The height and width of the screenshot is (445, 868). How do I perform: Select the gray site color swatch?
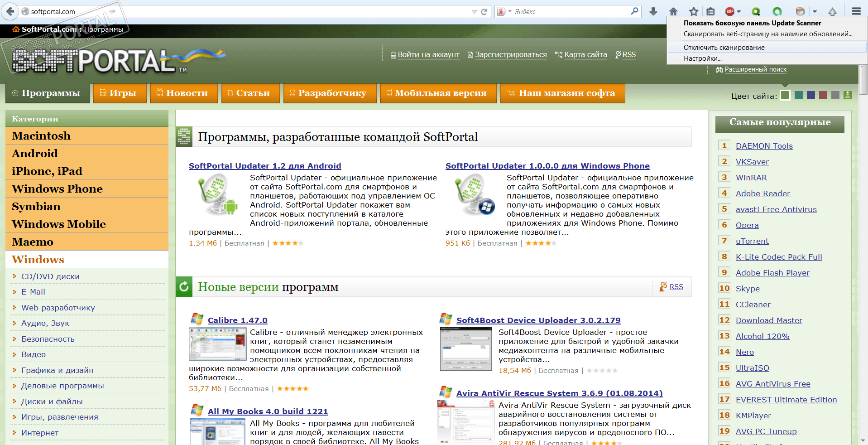point(835,95)
